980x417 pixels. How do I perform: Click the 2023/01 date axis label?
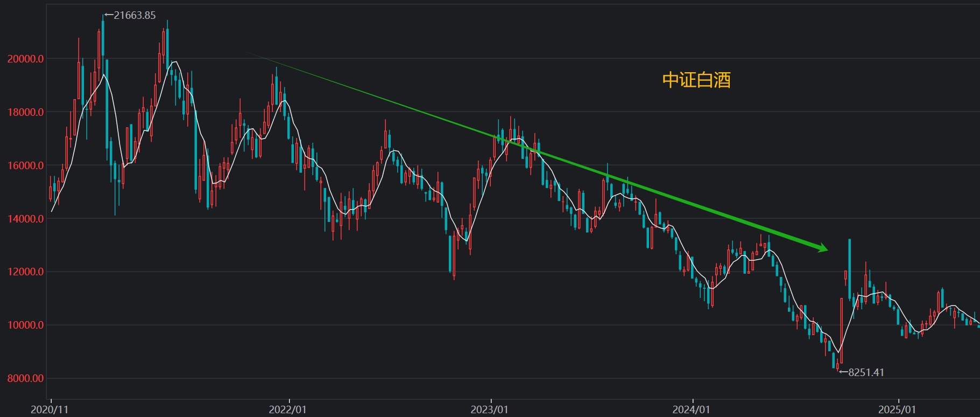(x=489, y=409)
